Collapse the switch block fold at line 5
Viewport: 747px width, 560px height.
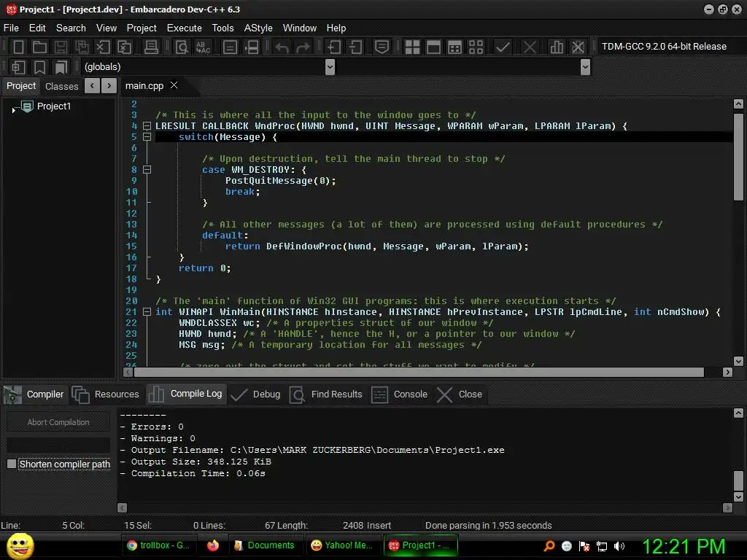click(147, 137)
